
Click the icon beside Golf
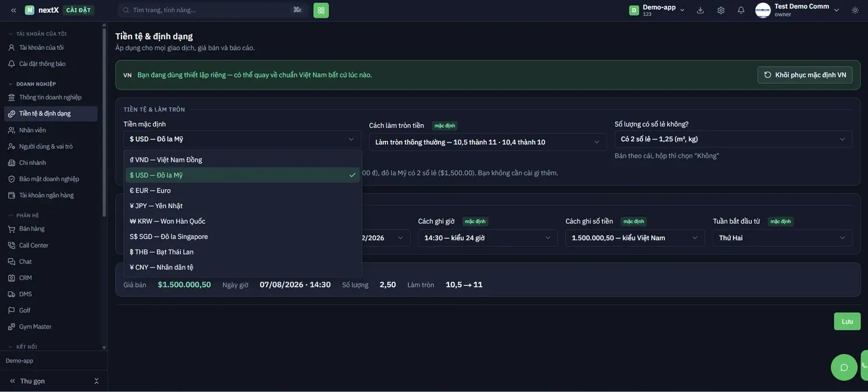(x=12, y=310)
